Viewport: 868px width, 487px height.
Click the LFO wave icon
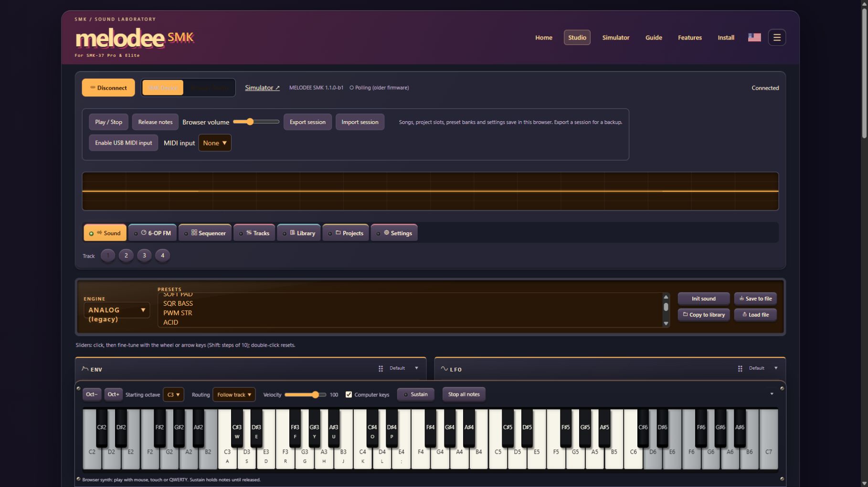(x=444, y=369)
